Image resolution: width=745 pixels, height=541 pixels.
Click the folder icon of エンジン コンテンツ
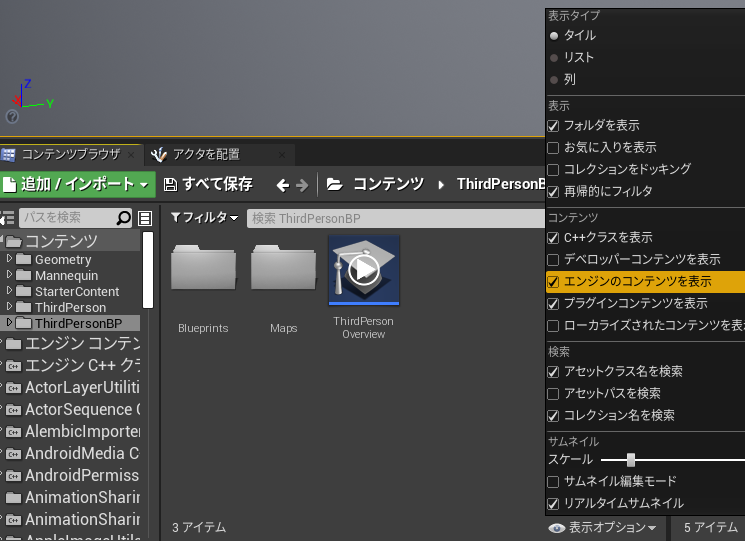[x=14, y=343]
